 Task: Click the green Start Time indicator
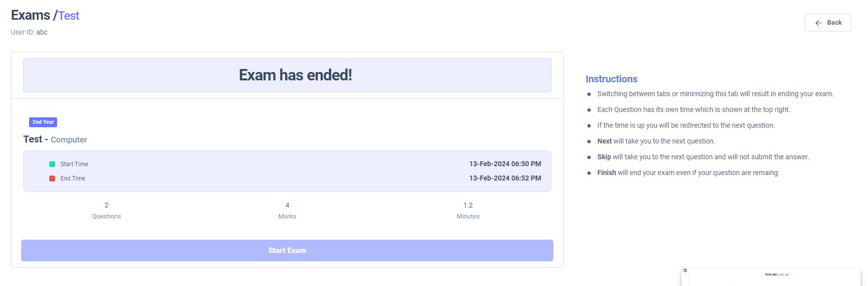coord(52,164)
